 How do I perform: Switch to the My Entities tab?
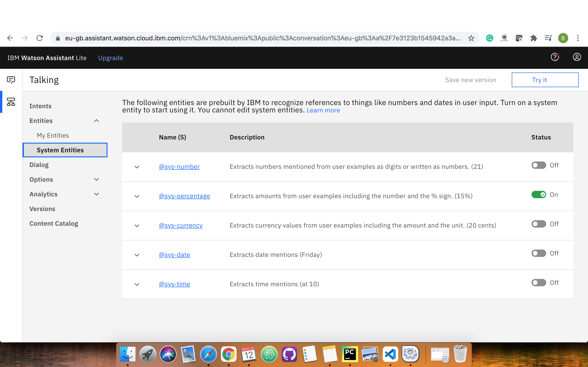pos(53,135)
